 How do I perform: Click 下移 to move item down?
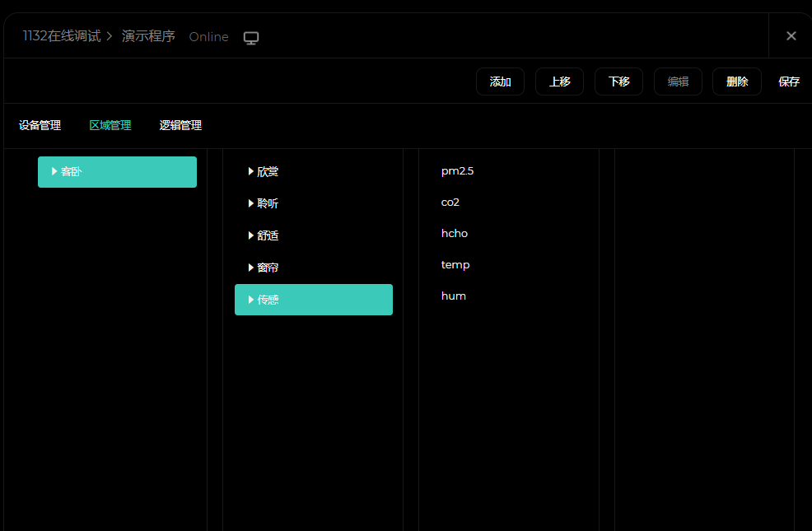pyautogui.click(x=618, y=82)
